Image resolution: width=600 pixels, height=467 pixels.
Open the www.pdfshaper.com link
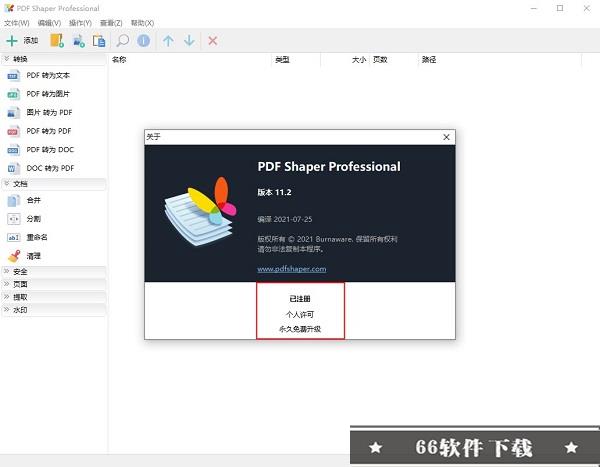coord(292,269)
